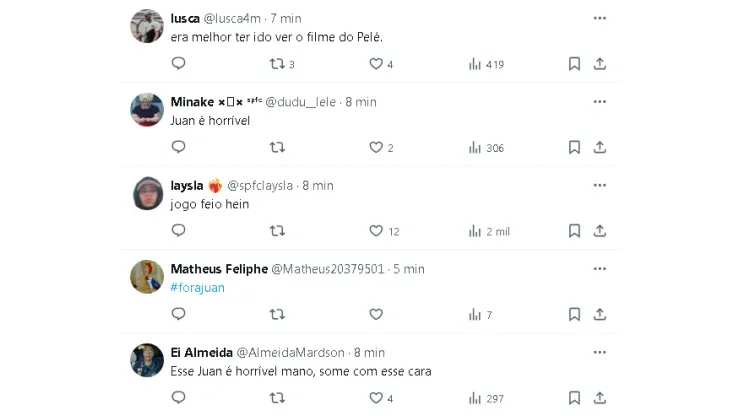The width and height of the screenshot is (740, 416).
Task: Share Matheus Feliphe's #forajuan tweet
Action: point(599,314)
